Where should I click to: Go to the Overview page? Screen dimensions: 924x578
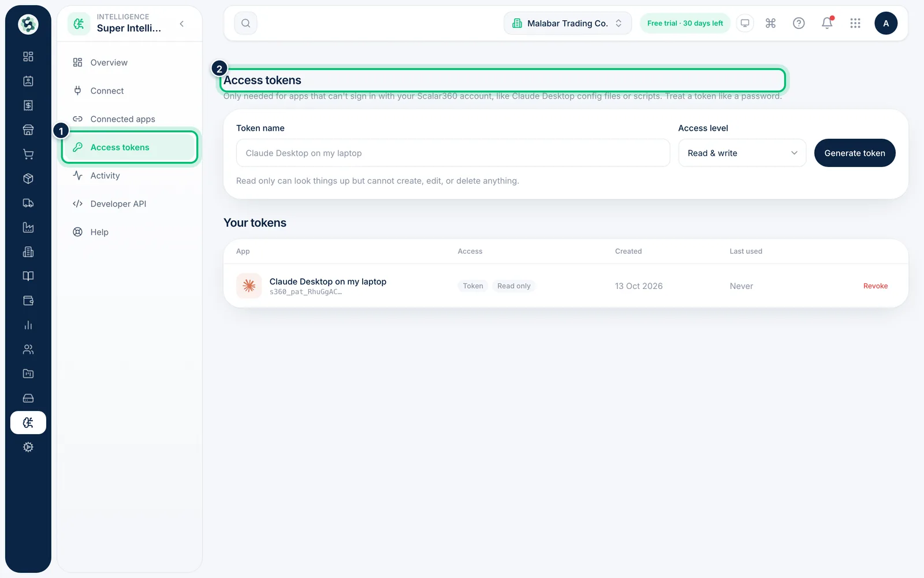pos(129,62)
